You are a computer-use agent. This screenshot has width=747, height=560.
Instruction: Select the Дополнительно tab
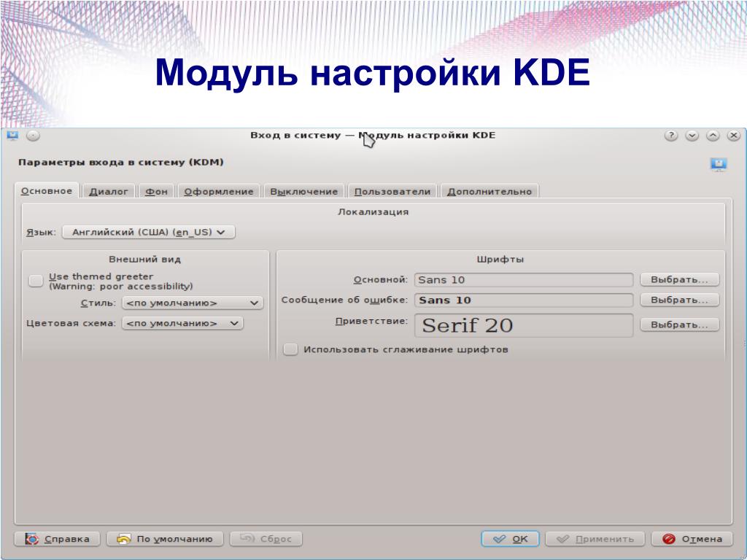(489, 192)
